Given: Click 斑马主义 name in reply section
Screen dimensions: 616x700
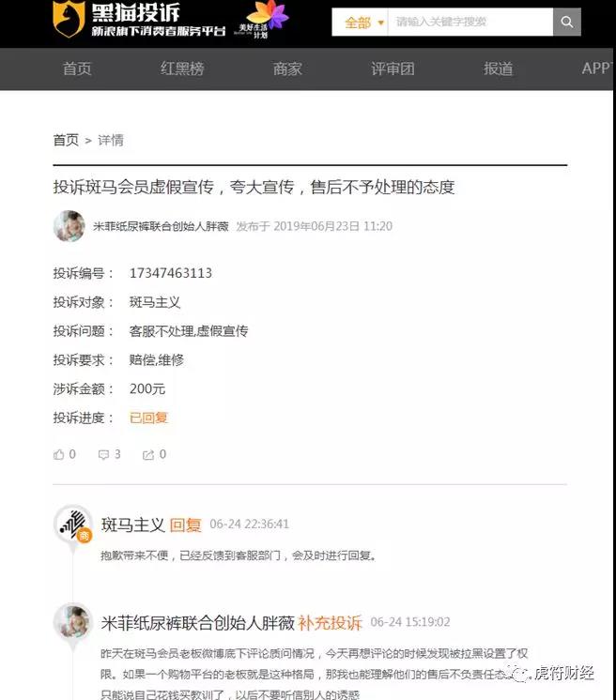Looking at the screenshot, I should 133,525.
